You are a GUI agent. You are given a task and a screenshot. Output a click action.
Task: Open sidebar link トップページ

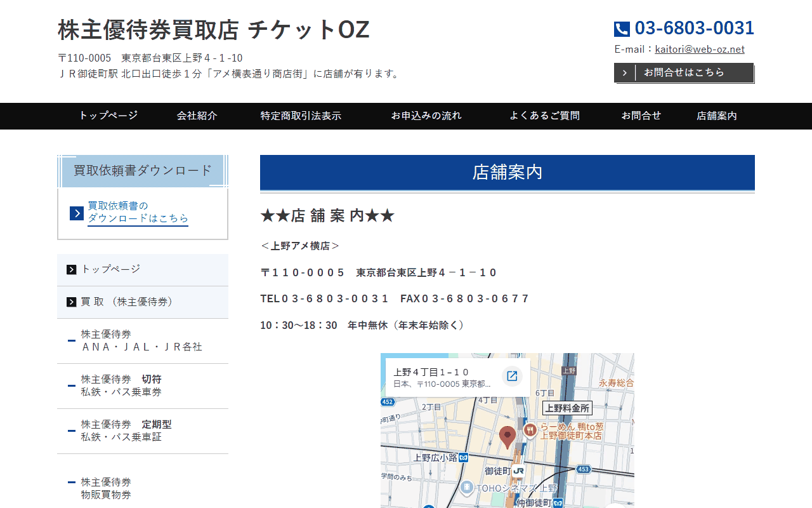143,270
